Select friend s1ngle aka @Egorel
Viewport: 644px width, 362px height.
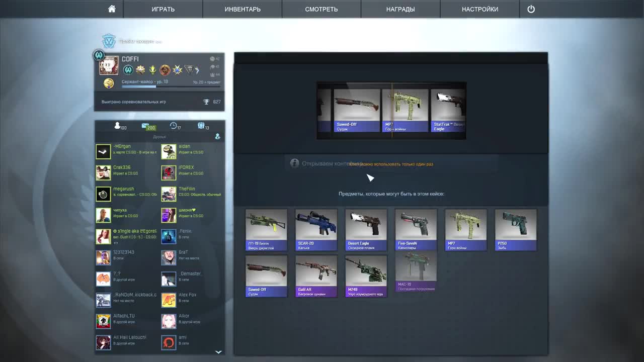pyautogui.click(x=127, y=236)
